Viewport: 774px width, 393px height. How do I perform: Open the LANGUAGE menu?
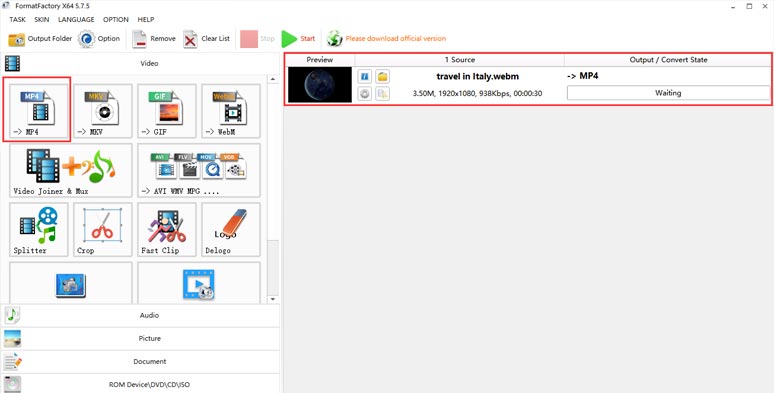point(76,20)
